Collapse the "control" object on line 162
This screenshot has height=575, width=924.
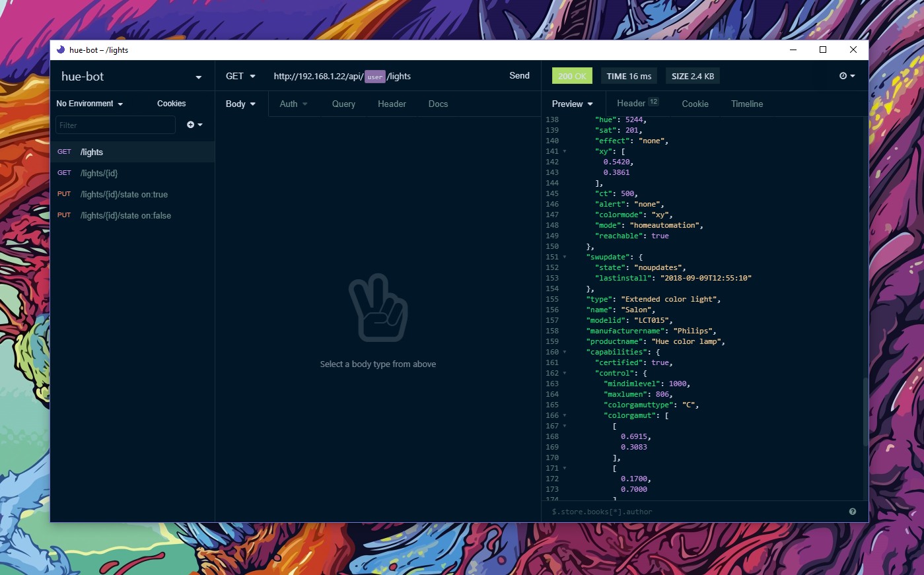point(565,373)
